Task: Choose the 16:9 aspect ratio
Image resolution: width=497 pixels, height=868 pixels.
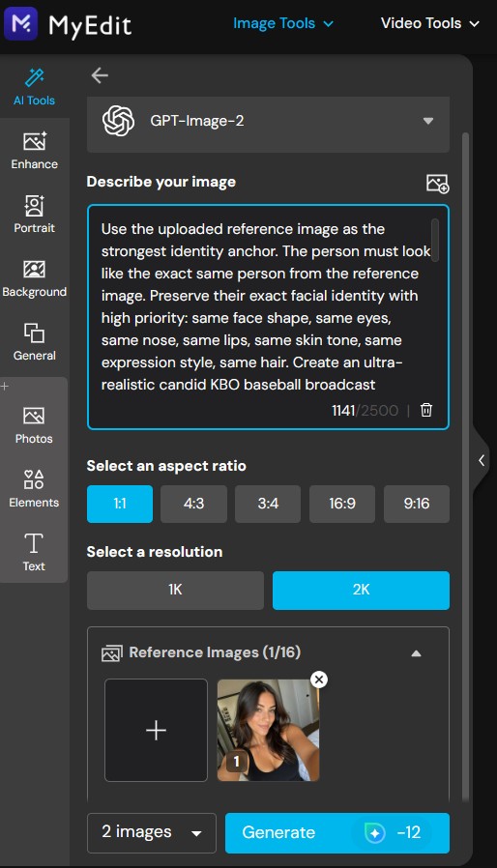Action: [x=342, y=504]
